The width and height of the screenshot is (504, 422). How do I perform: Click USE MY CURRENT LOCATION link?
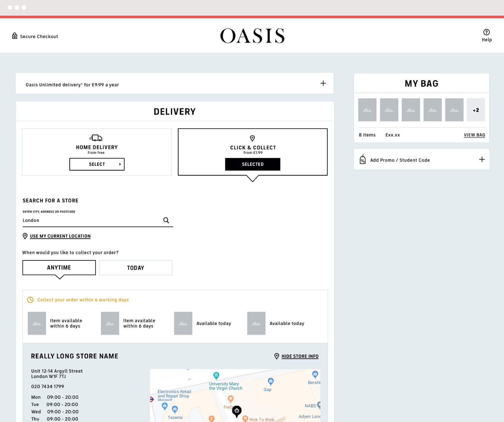click(60, 236)
